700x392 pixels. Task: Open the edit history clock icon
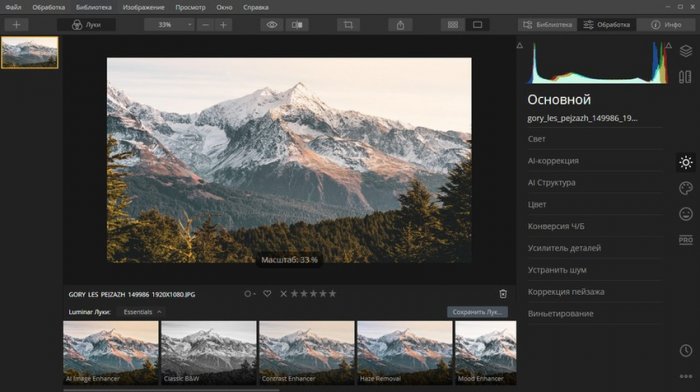coord(686,350)
